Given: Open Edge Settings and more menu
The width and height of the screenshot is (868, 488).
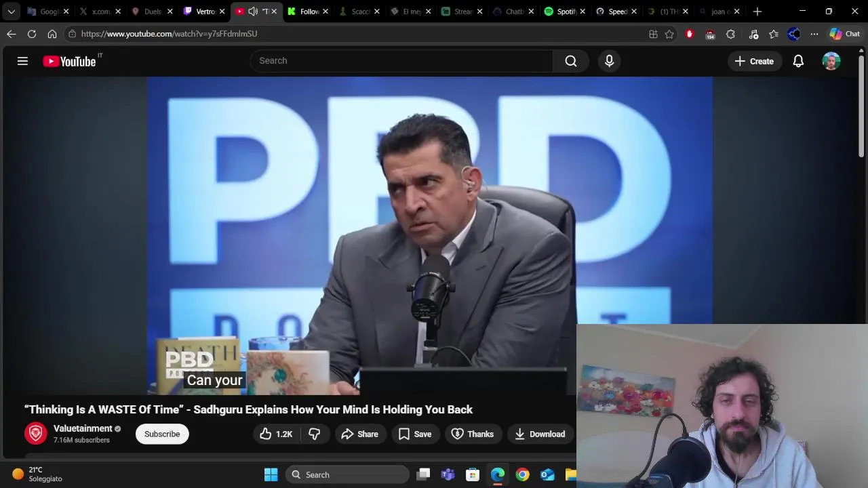Looking at the screenshot, I should 814,34.
